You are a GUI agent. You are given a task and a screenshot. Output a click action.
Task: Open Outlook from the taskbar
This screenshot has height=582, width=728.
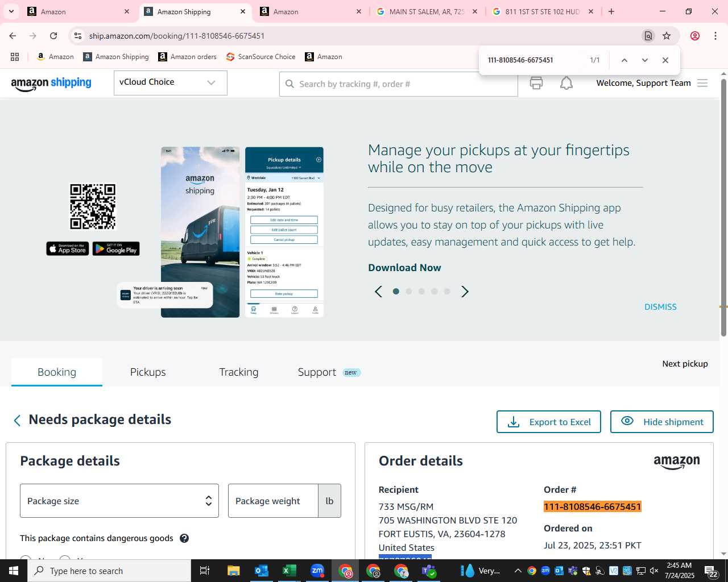(262, 571)
